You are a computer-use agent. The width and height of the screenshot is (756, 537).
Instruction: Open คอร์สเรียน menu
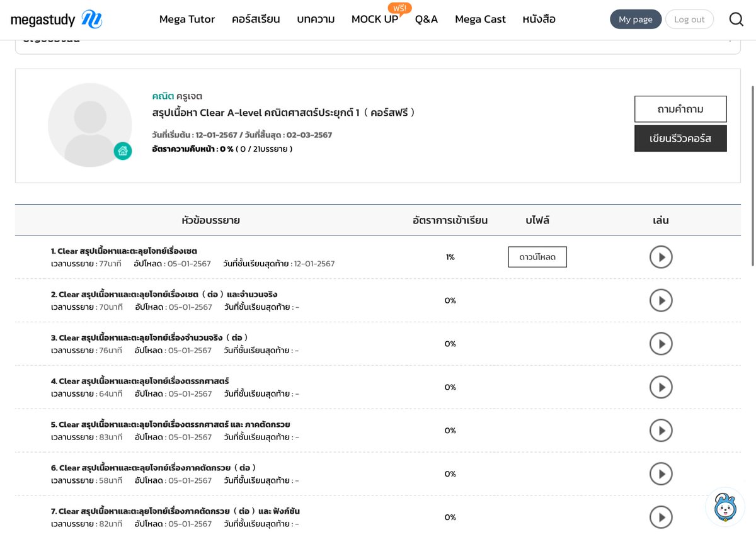[256, 20]
